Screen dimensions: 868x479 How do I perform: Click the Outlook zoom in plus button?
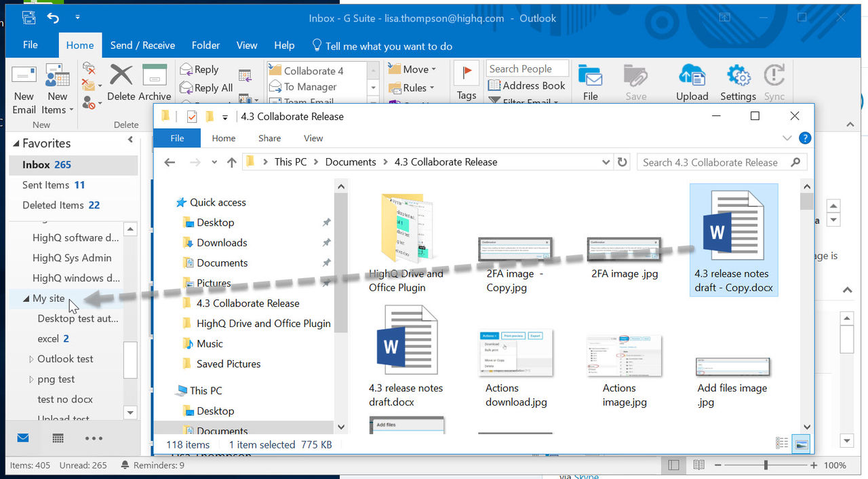pos(814,465)
